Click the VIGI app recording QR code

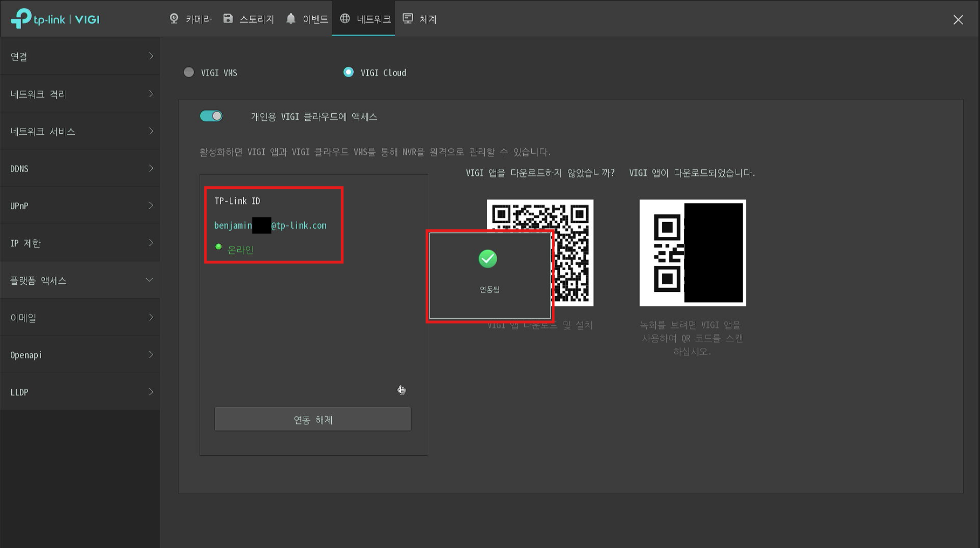pos(693,253)
